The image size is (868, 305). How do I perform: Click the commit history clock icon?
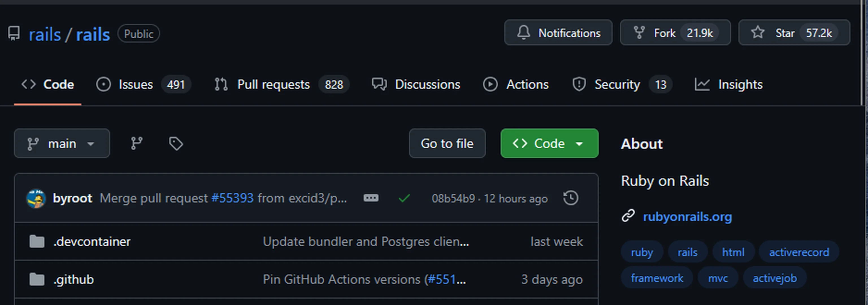(x=570, y=198)
